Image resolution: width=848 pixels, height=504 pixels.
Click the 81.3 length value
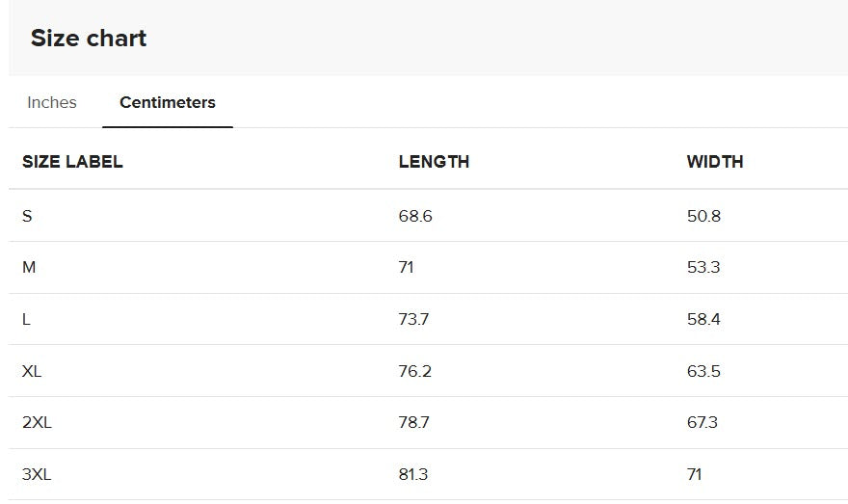pyautogui.click(x=413, y=474)
